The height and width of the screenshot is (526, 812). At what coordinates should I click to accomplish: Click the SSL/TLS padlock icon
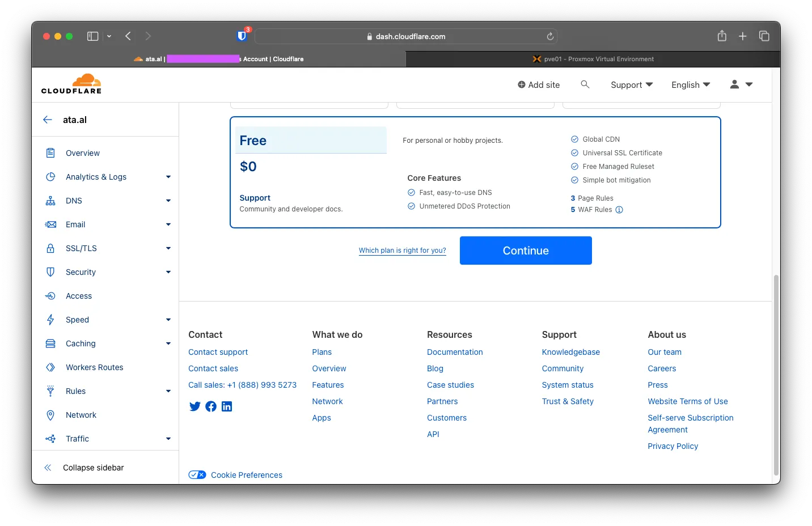click(x=50, y=248)
